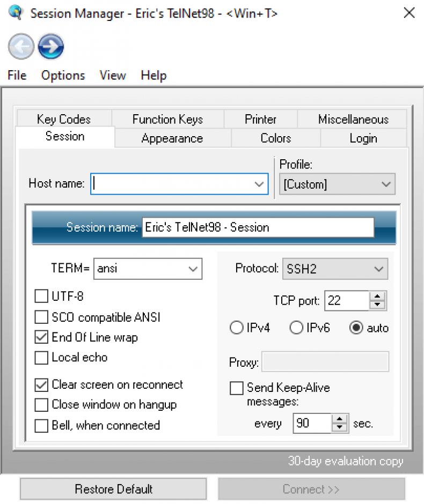The height and width of the screenshot is (504, 424).
Task: Click the blue forward arrow icon
Action: (51, 47)
